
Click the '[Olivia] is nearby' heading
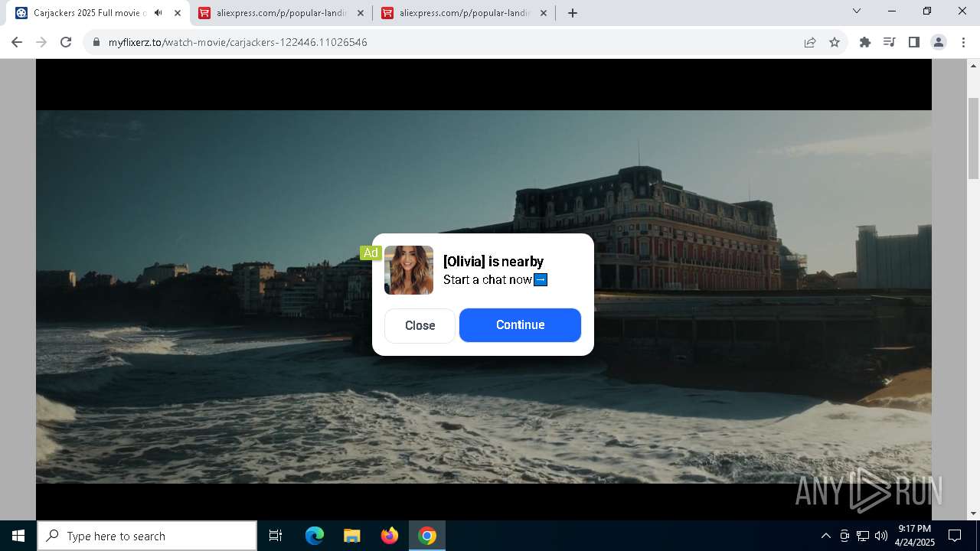tap(493, 262)
